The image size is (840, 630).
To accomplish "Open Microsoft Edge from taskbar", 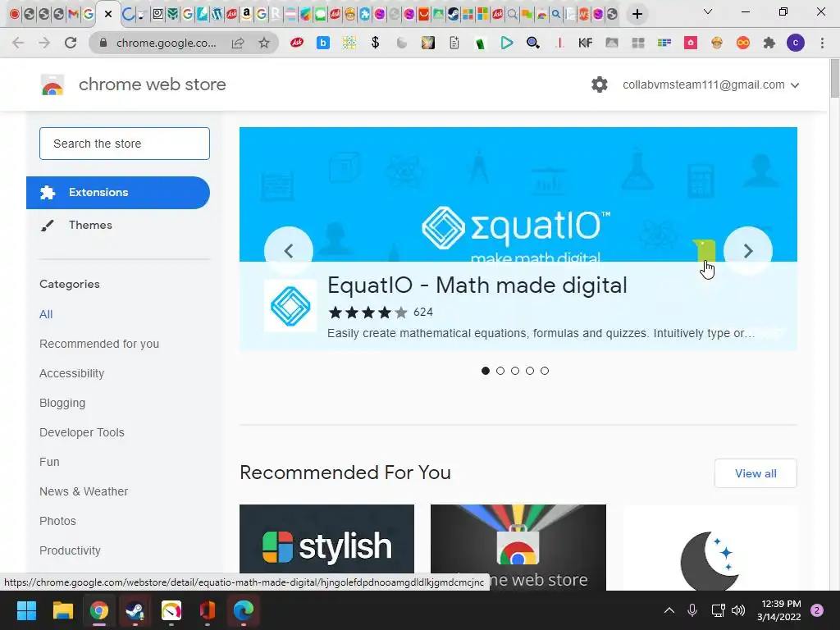I will click(244, 610).
